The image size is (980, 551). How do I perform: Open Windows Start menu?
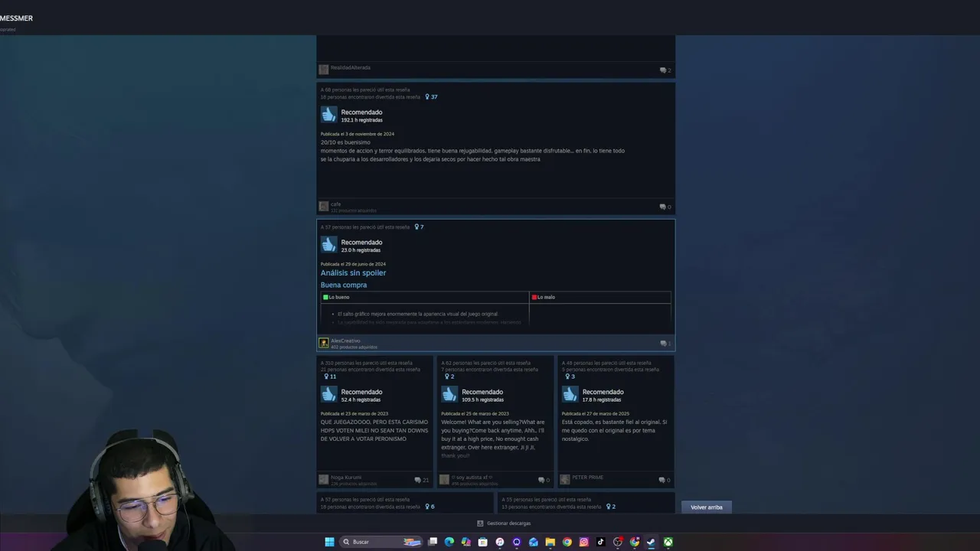pyautogui.click(x=329, y=542)
